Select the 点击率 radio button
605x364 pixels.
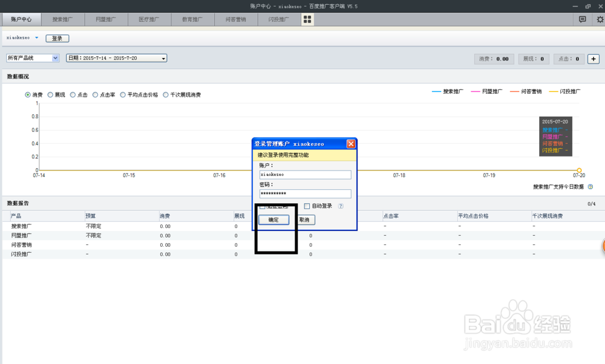pos(95,95)
